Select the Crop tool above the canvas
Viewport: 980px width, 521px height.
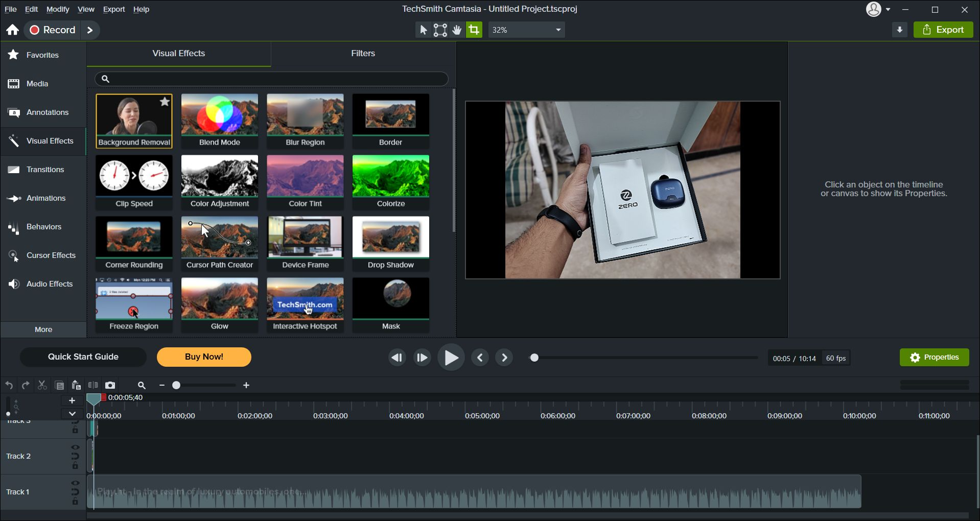coord(474,30)
